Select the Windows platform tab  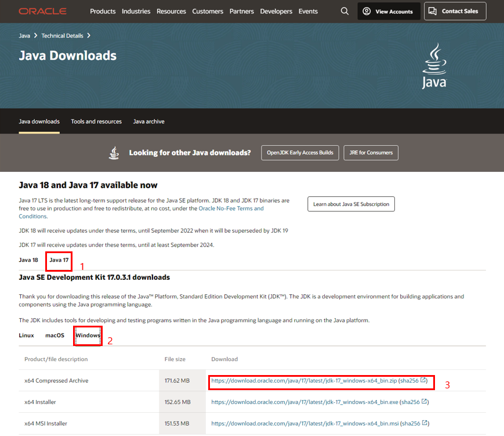pos(88,336)
